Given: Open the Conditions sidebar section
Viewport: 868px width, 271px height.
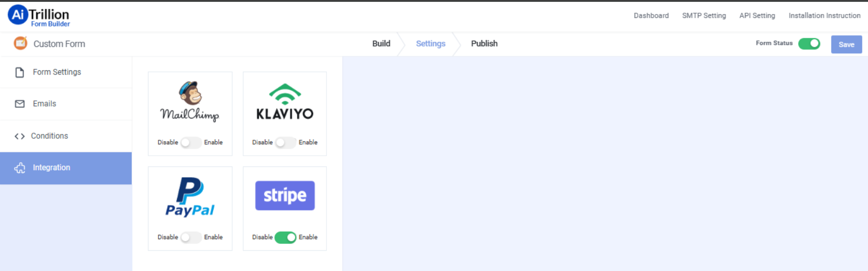Looking at the screenshot, I should 66,136.
